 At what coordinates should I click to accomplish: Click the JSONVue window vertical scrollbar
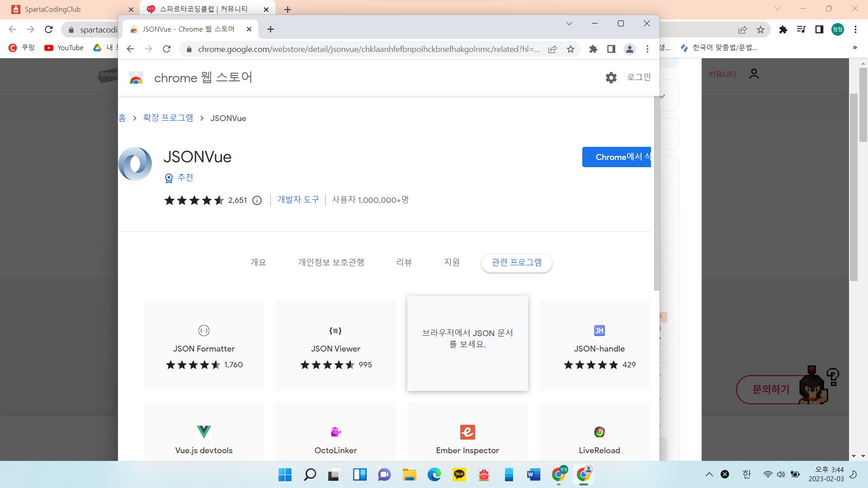tap(656, 193)
